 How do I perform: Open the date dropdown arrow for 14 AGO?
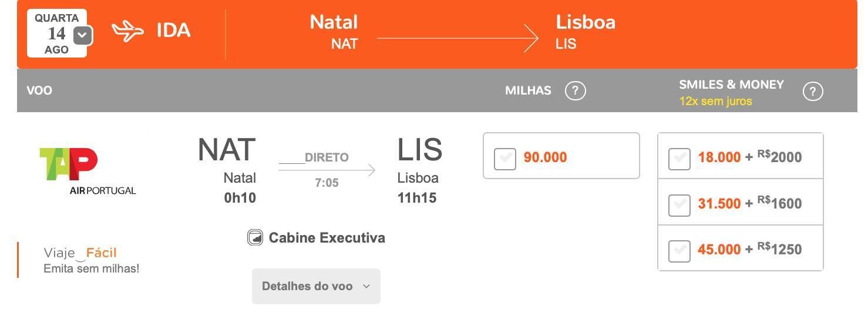[x=83, y=35]
